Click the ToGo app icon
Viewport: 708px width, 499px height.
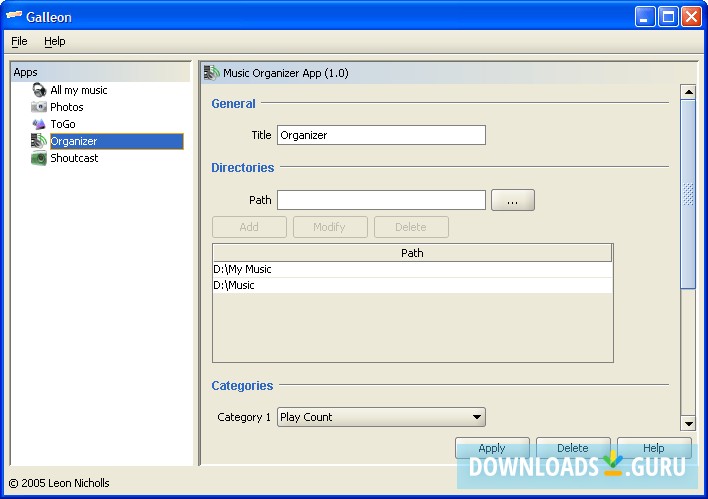(39, 124)
